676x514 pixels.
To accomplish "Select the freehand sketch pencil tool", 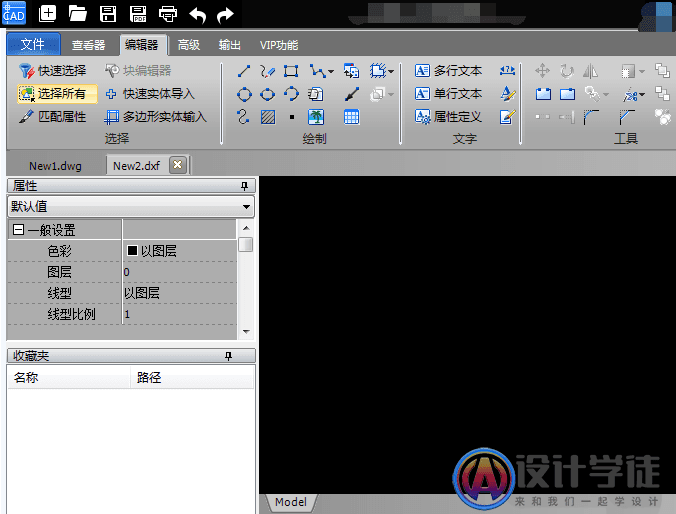I will (x=267, y=71).
